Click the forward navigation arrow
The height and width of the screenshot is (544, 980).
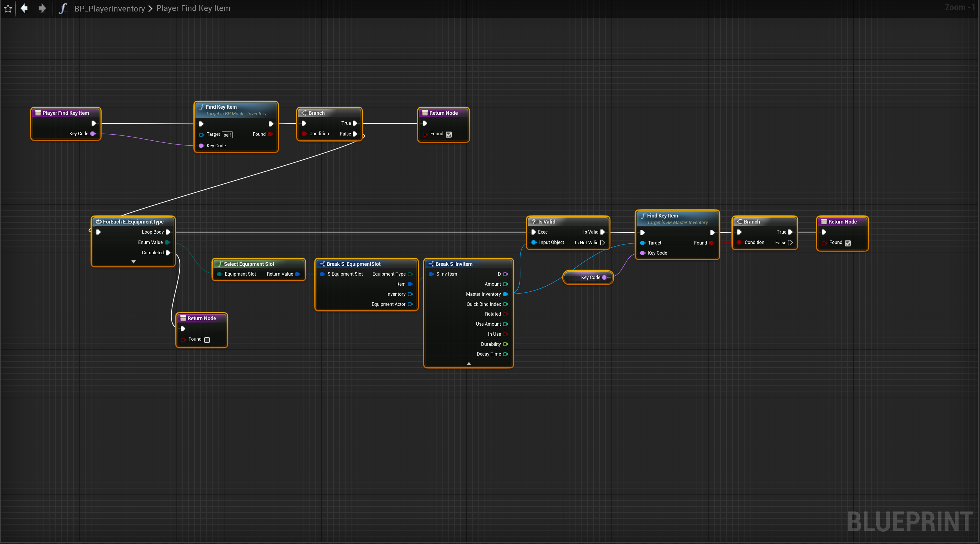[x=42, y=8]
